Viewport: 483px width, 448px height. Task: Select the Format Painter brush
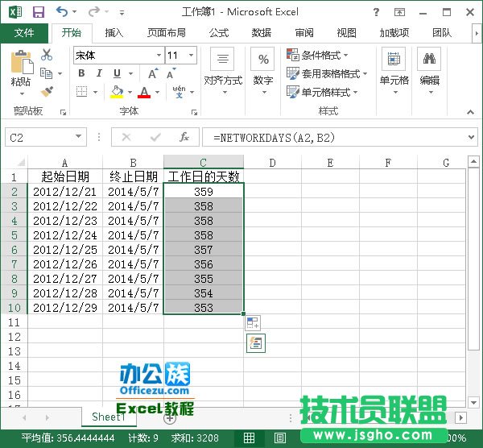47,92
